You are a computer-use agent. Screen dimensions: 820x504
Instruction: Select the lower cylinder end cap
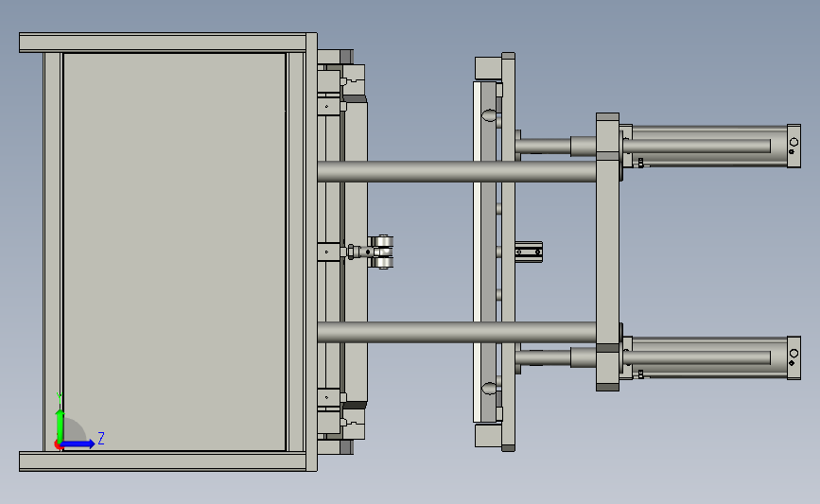(794, 358)
